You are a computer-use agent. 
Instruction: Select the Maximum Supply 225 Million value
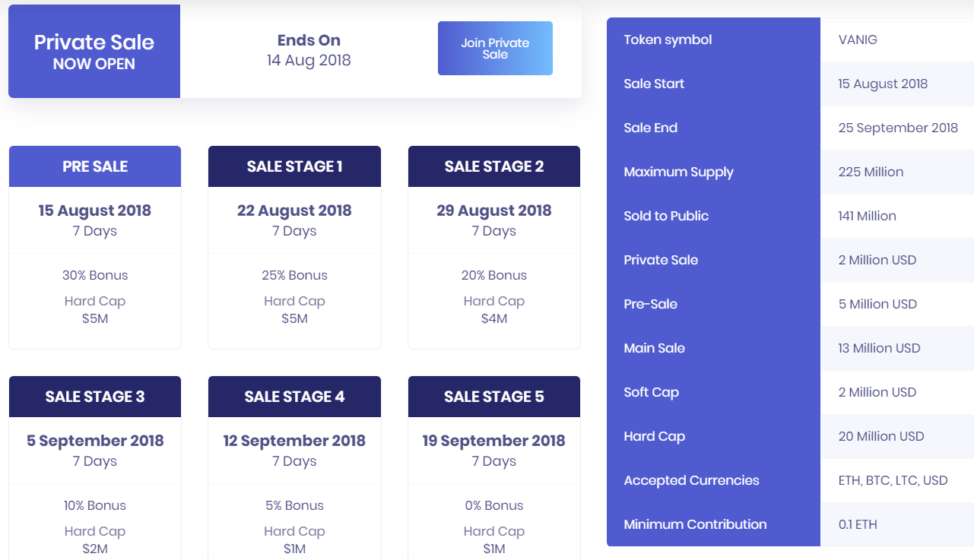(871, 172)
